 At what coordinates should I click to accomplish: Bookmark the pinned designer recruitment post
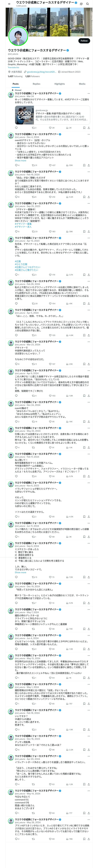[84, 128]
